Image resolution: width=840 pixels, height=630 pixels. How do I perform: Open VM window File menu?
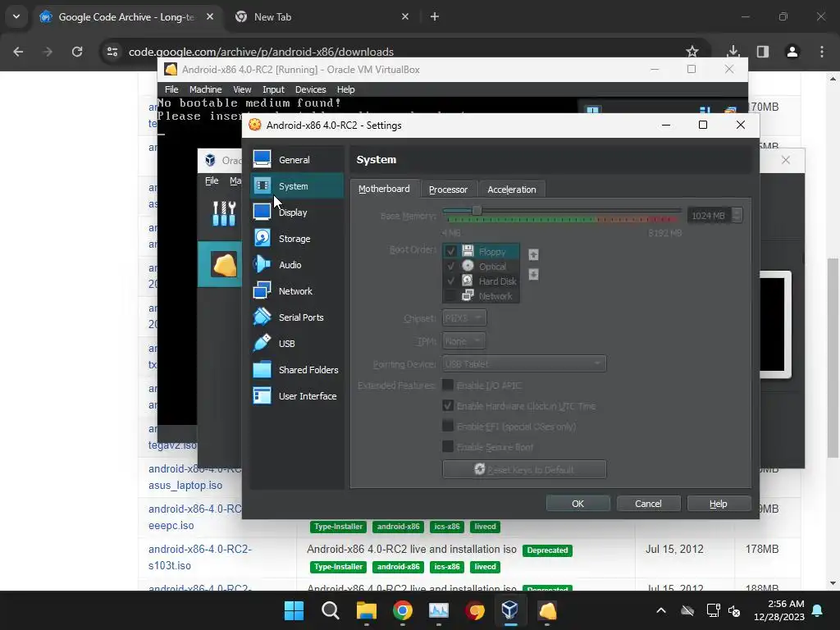[x=171, y=89]
